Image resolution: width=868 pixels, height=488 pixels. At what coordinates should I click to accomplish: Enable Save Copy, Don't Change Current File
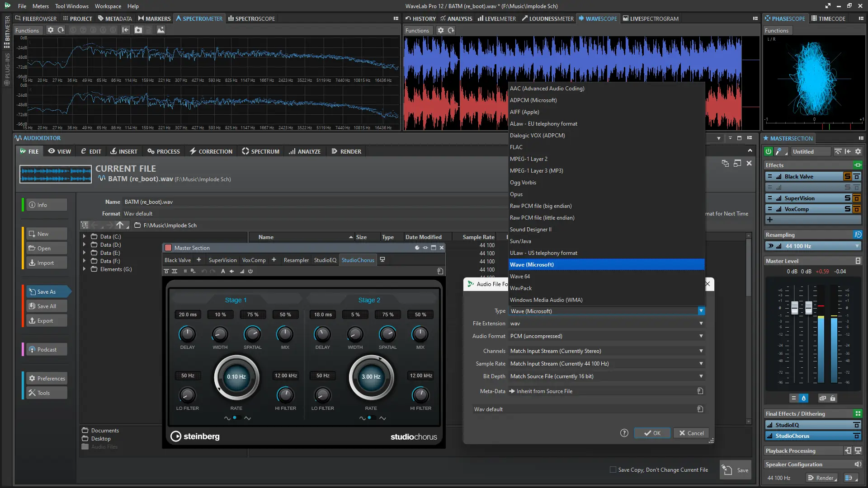pyautogui.click(x=613, y=470)
